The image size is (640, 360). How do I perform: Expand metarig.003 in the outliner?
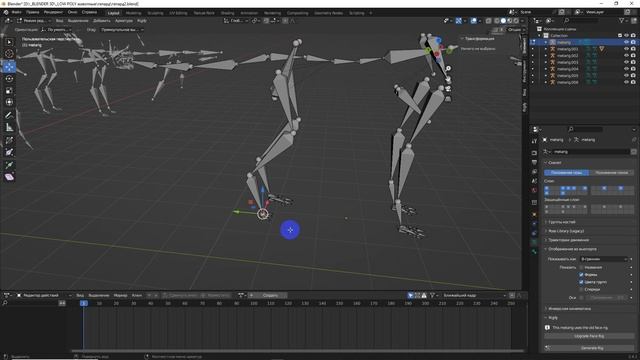tap(546, 62)
